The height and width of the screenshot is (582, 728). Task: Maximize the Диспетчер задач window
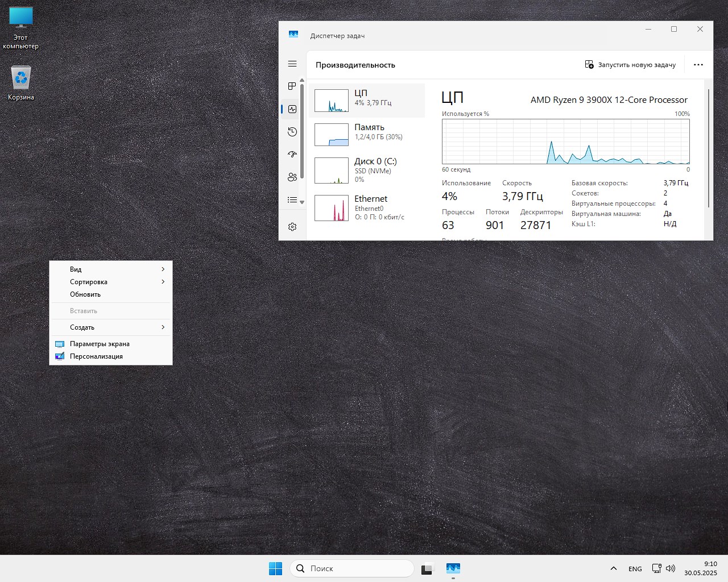674,29
